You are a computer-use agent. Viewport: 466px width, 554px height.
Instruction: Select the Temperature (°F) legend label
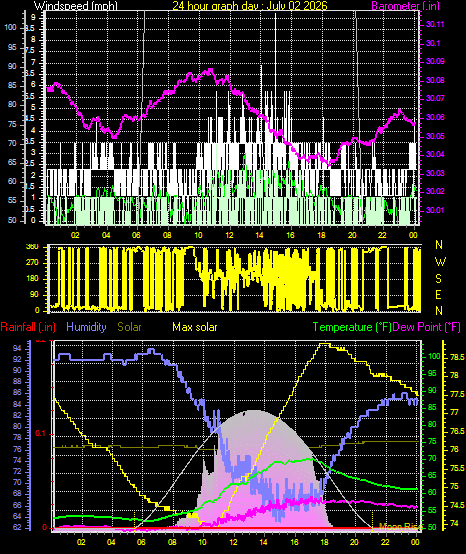point(352,327)
